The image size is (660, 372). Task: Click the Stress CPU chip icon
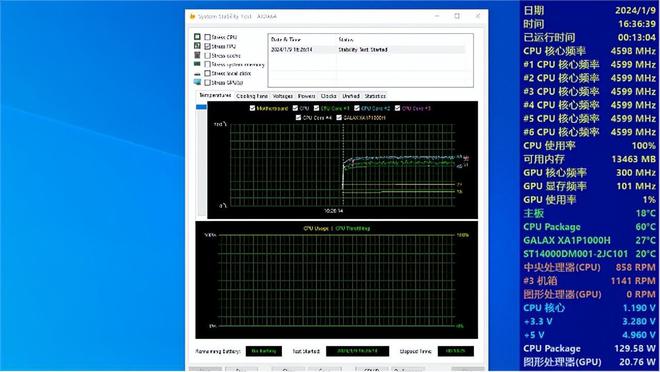(197, 37)
